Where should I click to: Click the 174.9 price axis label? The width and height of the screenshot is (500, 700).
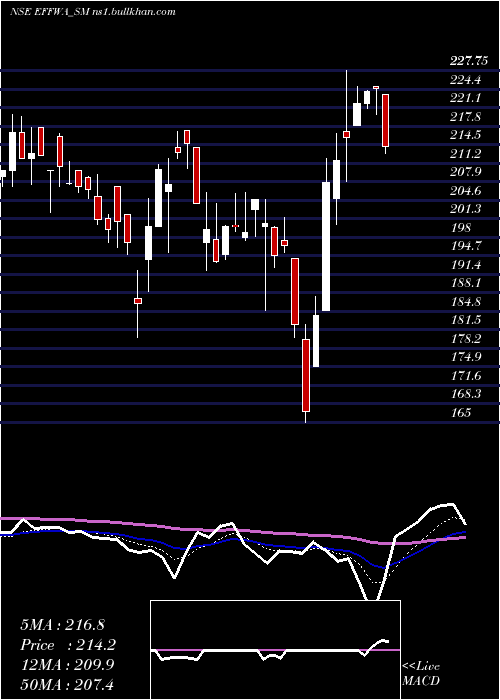(466, 357)
